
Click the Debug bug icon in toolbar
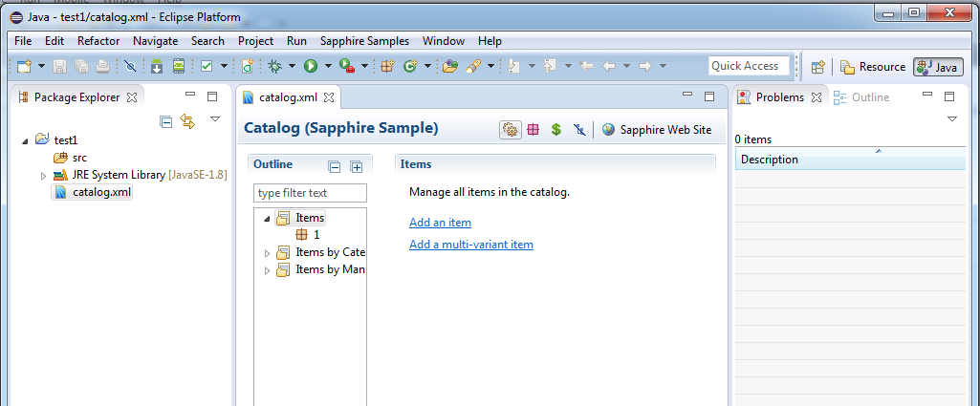(275, 66)
